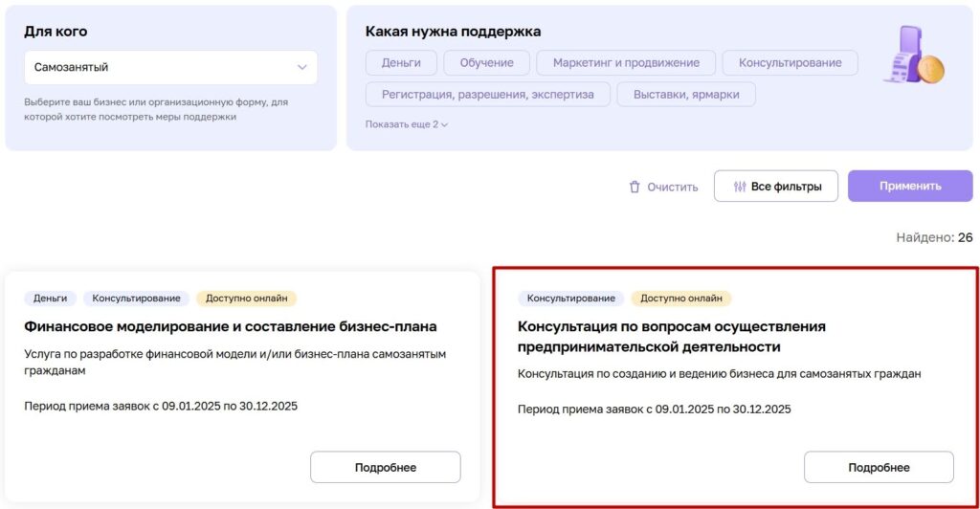
Task: Click the chevron arrow in Самозанятый field
Action: pyautogui.click(x=302, y=68)
